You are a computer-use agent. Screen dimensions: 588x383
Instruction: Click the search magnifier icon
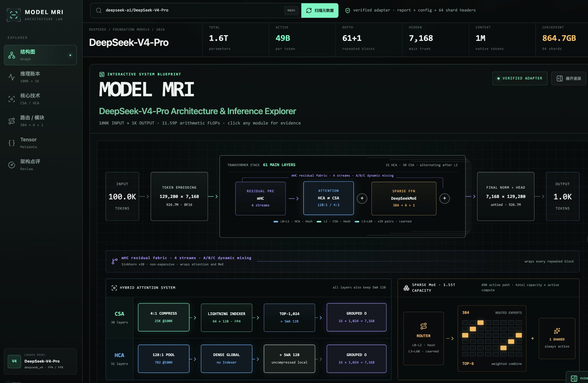(99, 10)
